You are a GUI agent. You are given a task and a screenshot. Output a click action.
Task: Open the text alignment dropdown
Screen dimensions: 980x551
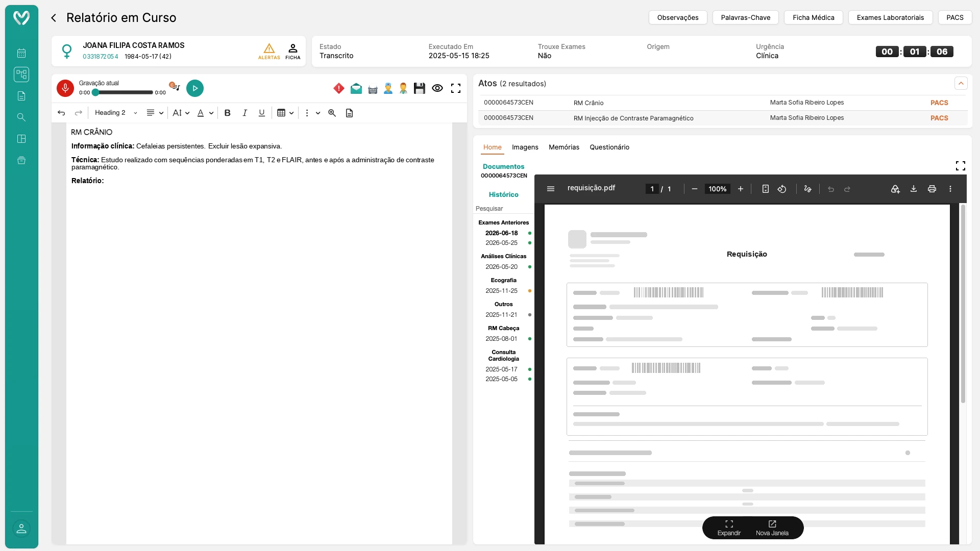(155, 113)
